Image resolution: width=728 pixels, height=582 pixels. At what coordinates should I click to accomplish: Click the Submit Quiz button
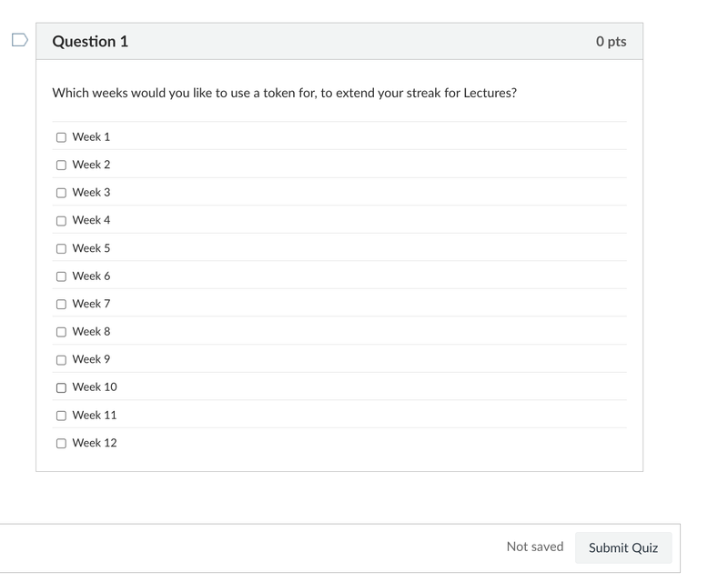623,547
